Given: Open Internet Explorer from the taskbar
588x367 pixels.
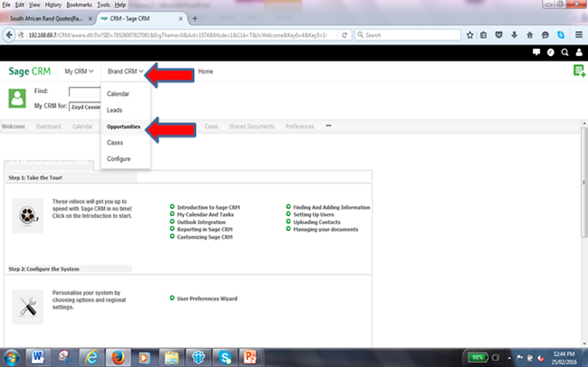Looking at the screenshot, I should coord(91,358).
